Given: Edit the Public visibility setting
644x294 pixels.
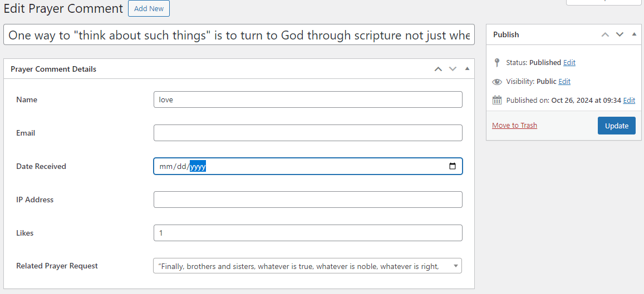Looking at the screenshot, I should point(564,82).
